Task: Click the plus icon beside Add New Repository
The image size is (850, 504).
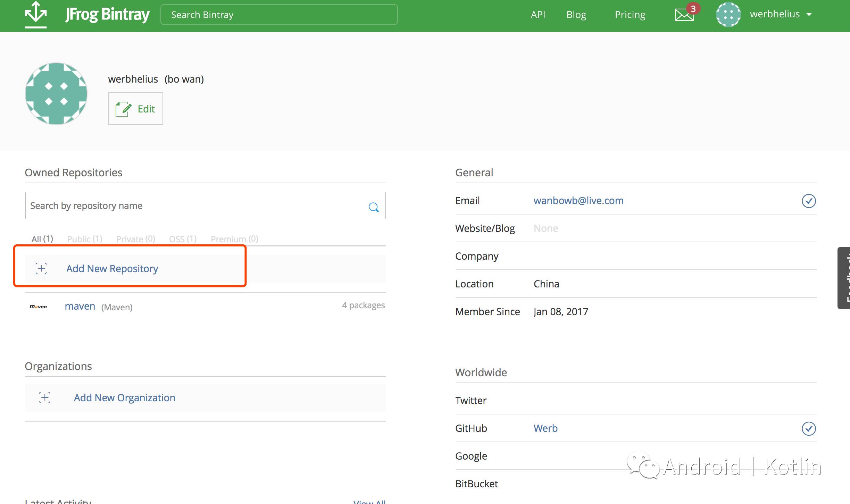Action: (41, 268)
